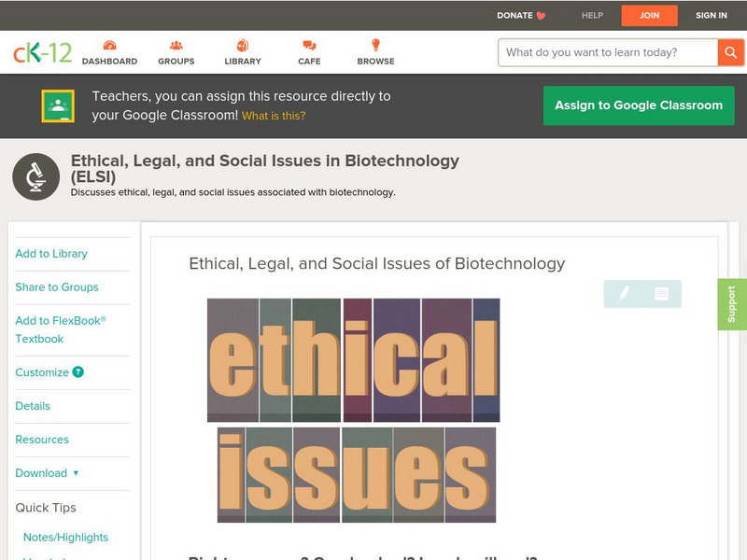Click the pencil edit icon
This screenshot has width=747, height=560.
[x=624, y=294]
